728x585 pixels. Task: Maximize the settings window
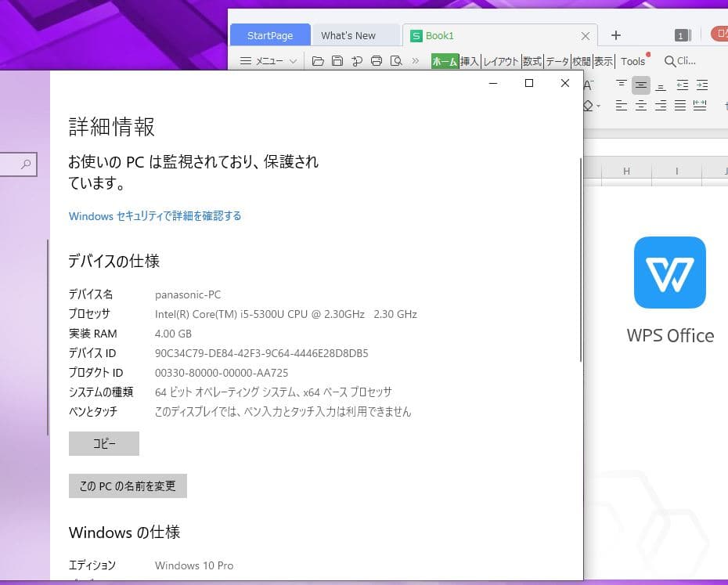[529, 83]
